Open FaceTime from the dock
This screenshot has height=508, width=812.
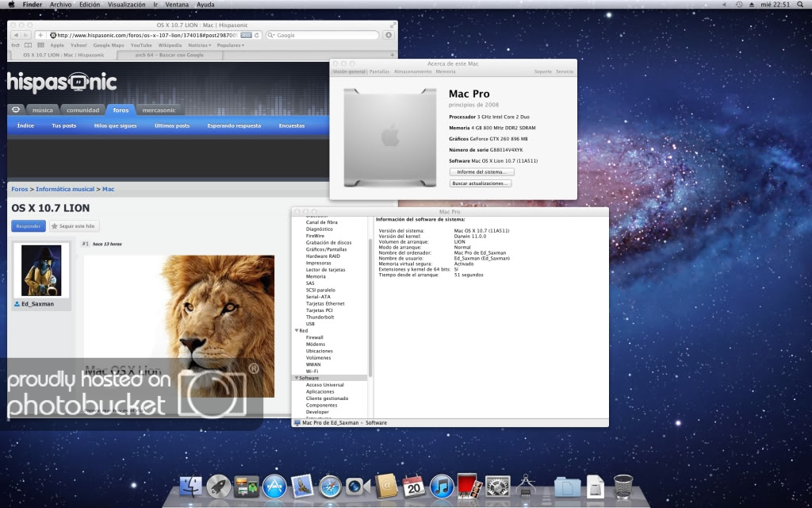(x=357, y=486)
